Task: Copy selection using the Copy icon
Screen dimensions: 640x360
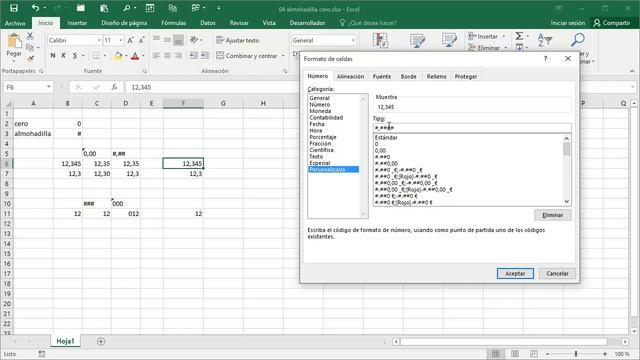Action: coord(30,48)
